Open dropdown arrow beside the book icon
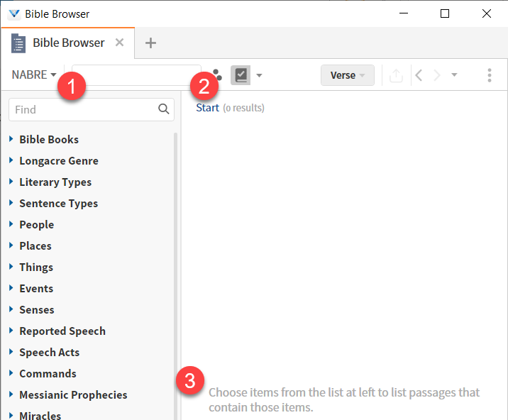 (259, 75)
